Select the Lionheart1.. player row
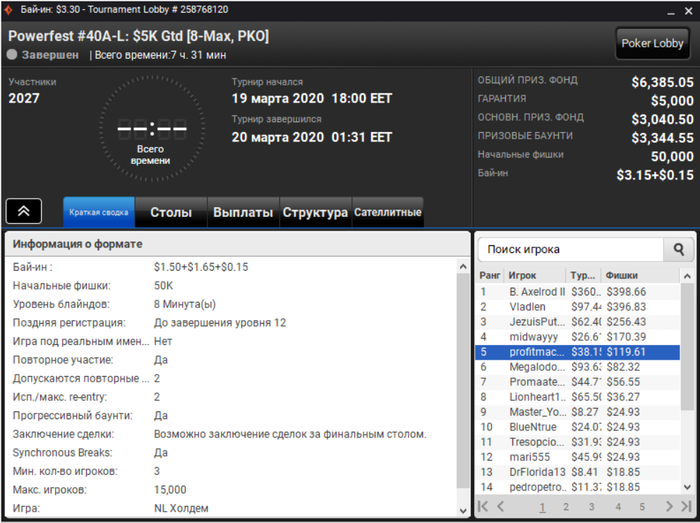This screenshot has width=700, height=523. click(x=578, y=397)
